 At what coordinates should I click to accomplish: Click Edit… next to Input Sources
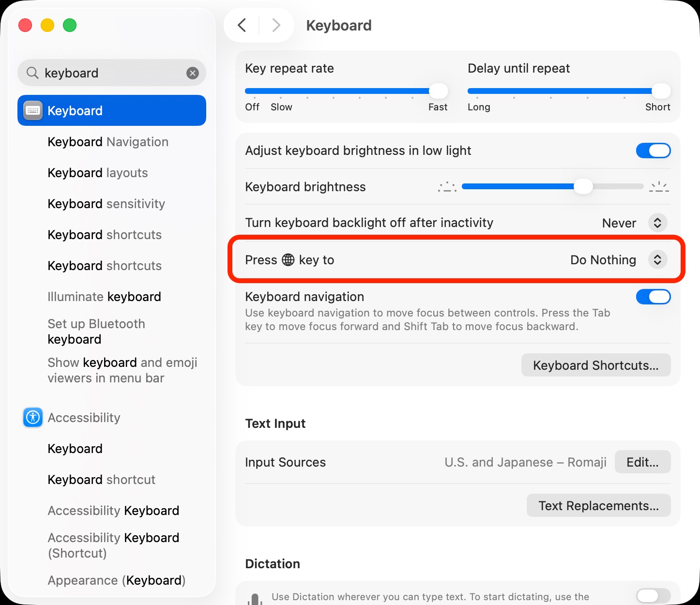(642, 462)
